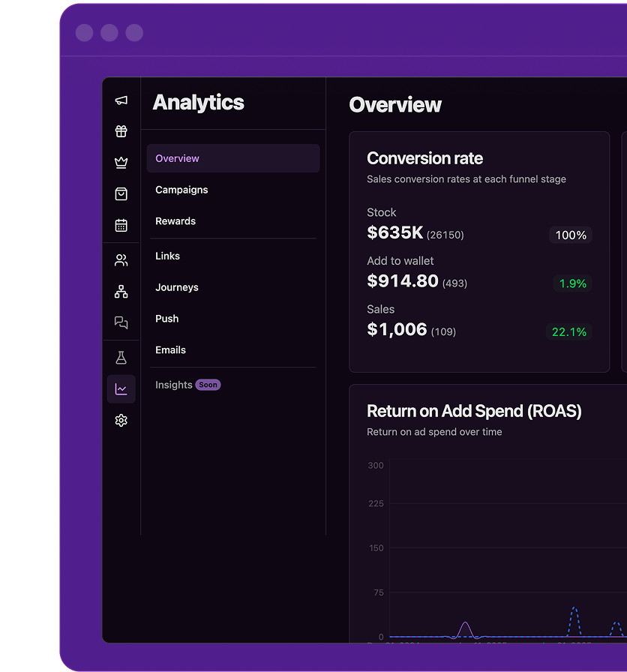Go to Rewards analytics section

[x=175, y=221]
